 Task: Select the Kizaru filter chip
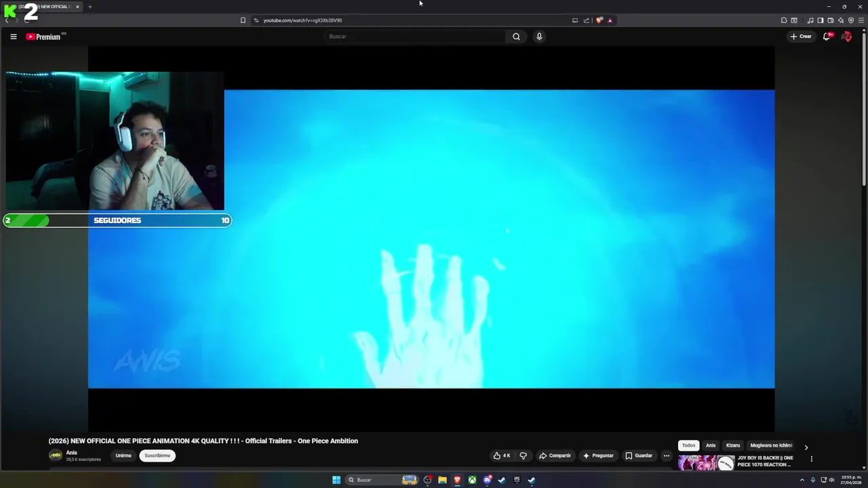(x=733, y=445)
